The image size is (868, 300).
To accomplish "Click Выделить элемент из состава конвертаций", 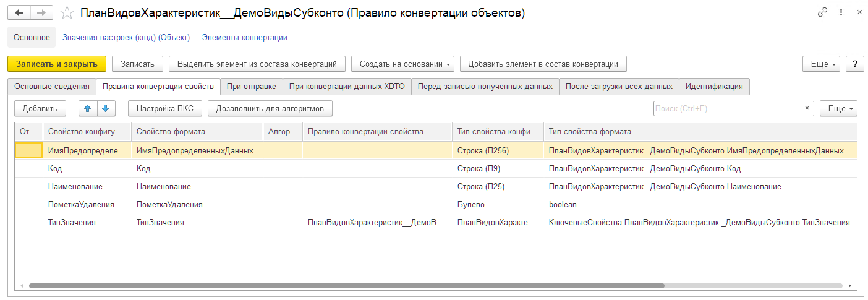I will point(257,64).
